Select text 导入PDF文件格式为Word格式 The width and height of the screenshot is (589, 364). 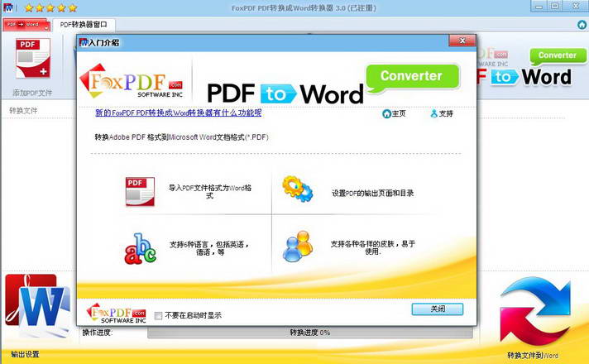209,192
